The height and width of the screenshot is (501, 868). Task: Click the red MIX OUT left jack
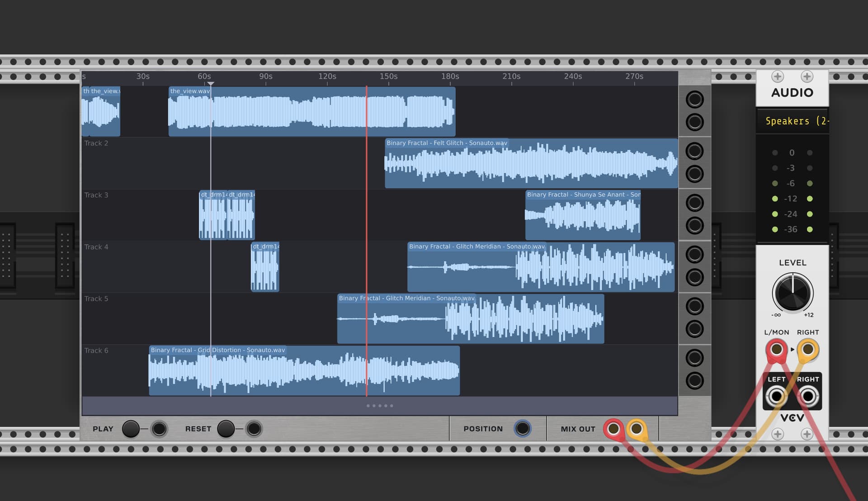613,428
